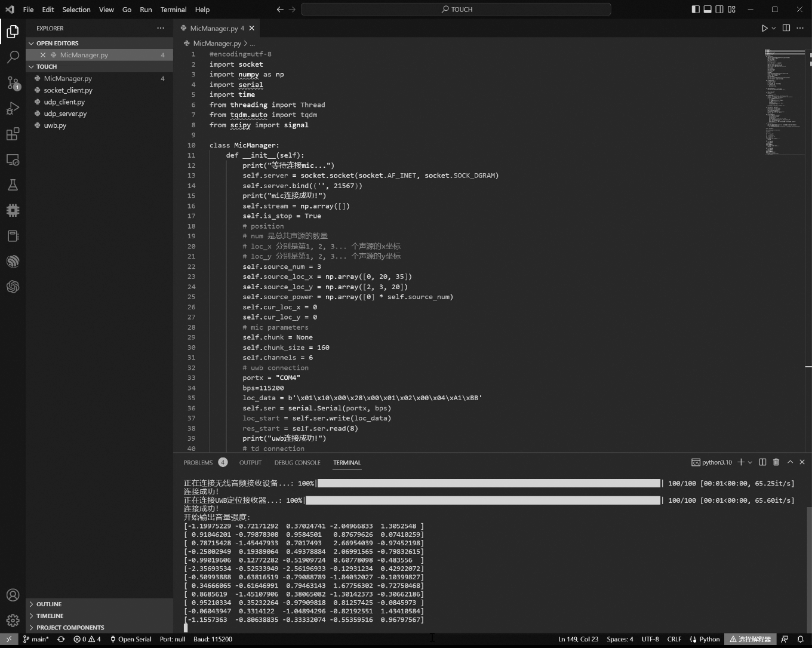Open the Run and Debug view
812x648 pixels.
pos(13,109)
